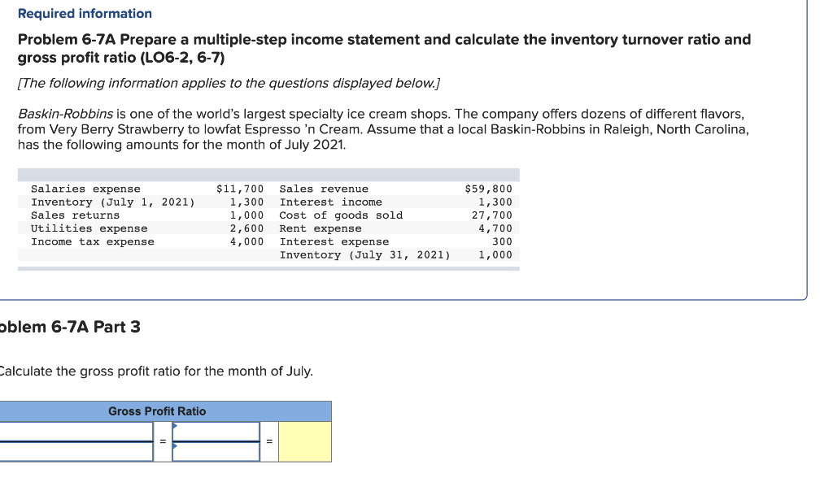Click the Salaries expense row

(x=85, y=189)
